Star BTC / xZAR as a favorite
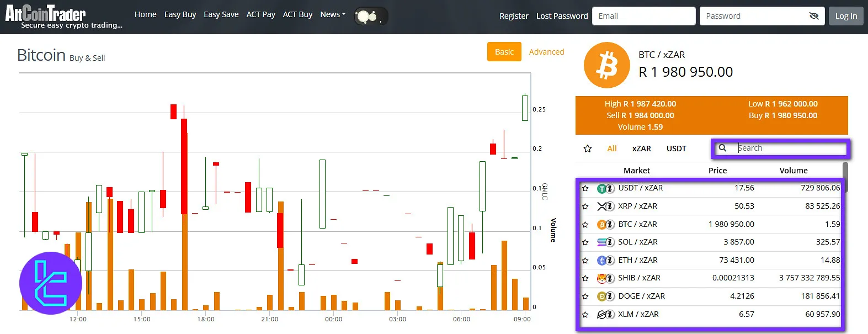 [x=585, y=225]
